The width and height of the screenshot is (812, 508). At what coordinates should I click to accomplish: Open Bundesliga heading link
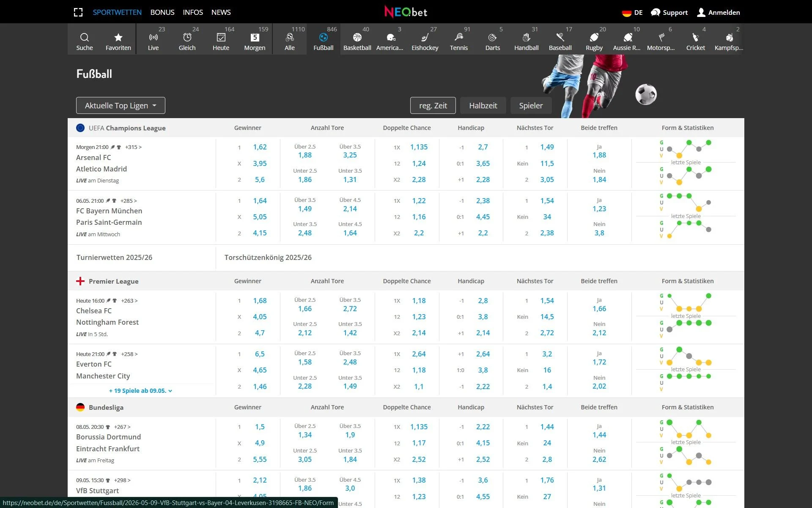tap(106, 407)
